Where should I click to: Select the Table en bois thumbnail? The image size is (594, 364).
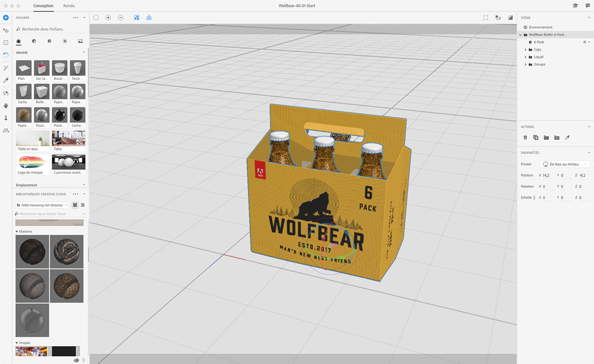[33, 141]
